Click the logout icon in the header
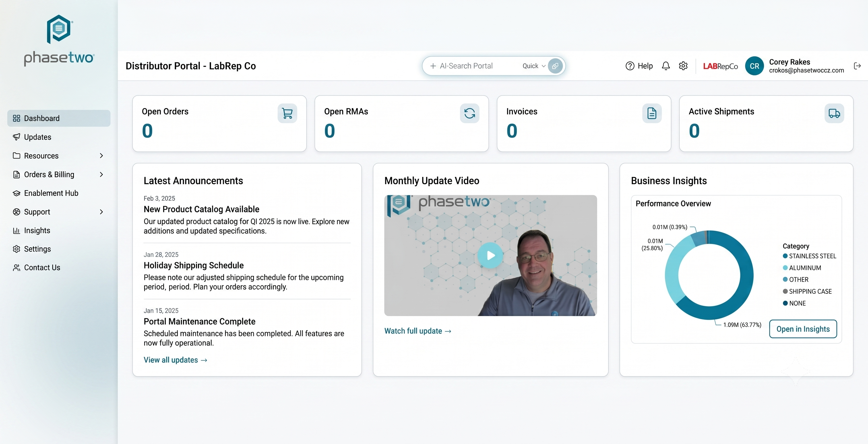Image resolution: width=868 pixels, height=444 pixels. pos(857,66)
